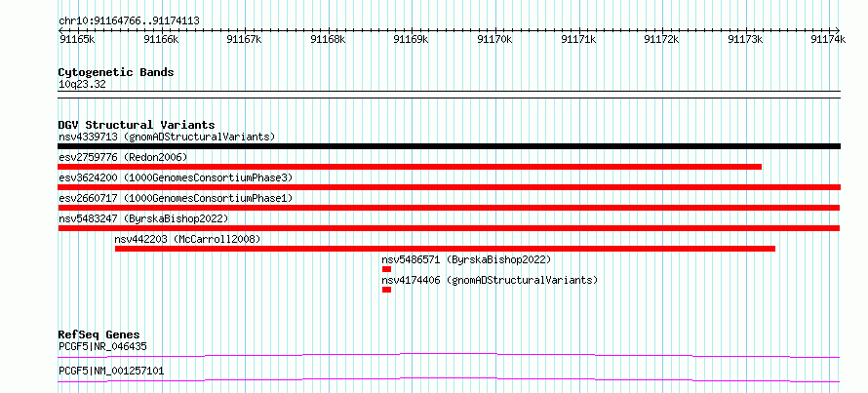Click the 91174k ruler tick label
Image resolution: width=868 pixels, height=393 pixels.
(x=828, y=39)
